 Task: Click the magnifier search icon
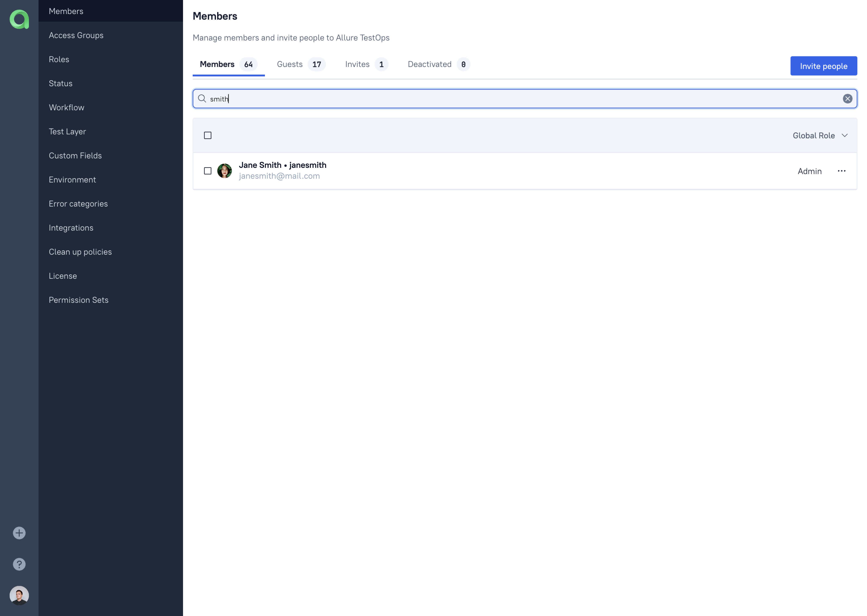(x=202, y=99)
